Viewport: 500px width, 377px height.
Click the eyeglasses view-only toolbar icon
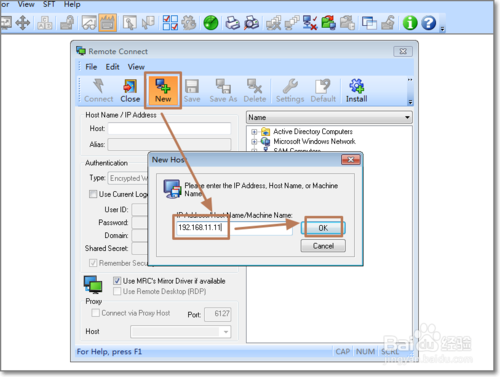click(x=89, y=23)
